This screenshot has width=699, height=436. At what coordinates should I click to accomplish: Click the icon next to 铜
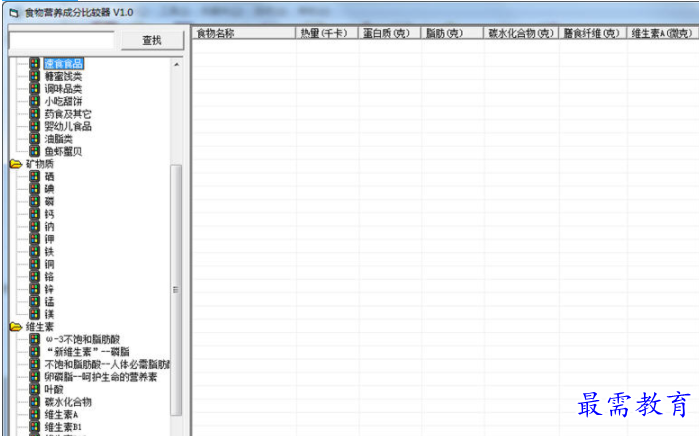coord(35,263)
